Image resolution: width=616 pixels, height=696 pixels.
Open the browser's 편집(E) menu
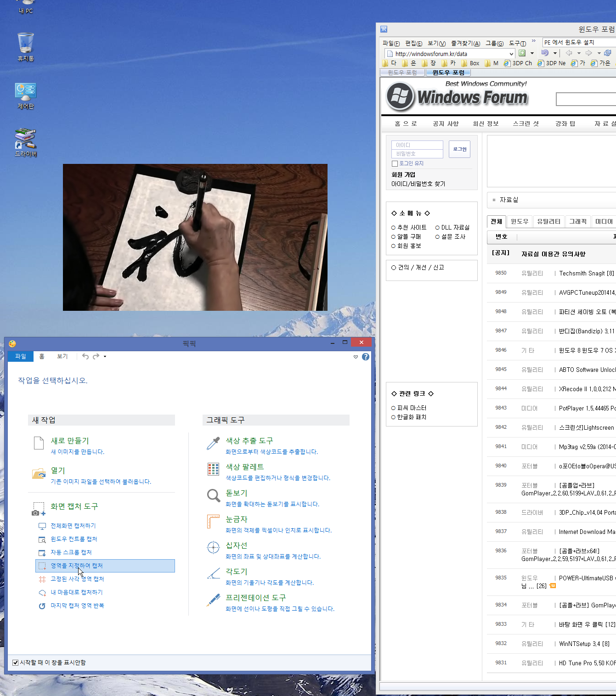tap(414, 43)
